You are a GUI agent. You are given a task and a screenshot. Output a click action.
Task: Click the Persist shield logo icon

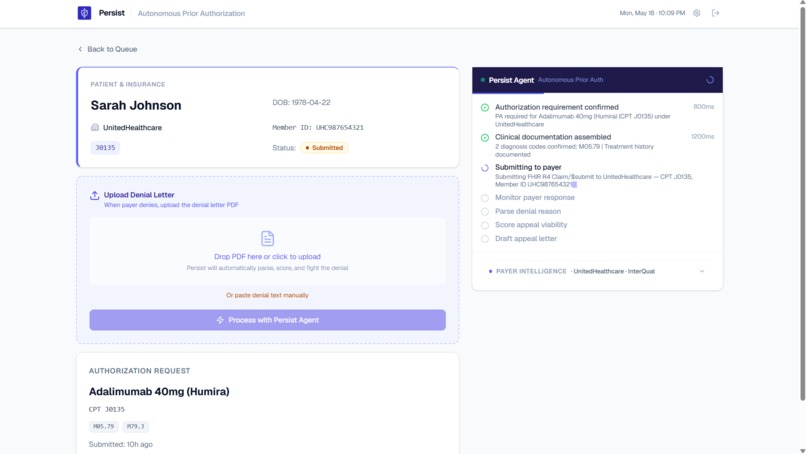[x=84, y=13]
